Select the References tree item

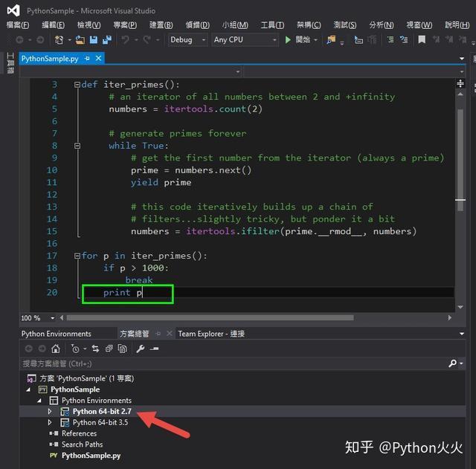[x=79, y=433]
